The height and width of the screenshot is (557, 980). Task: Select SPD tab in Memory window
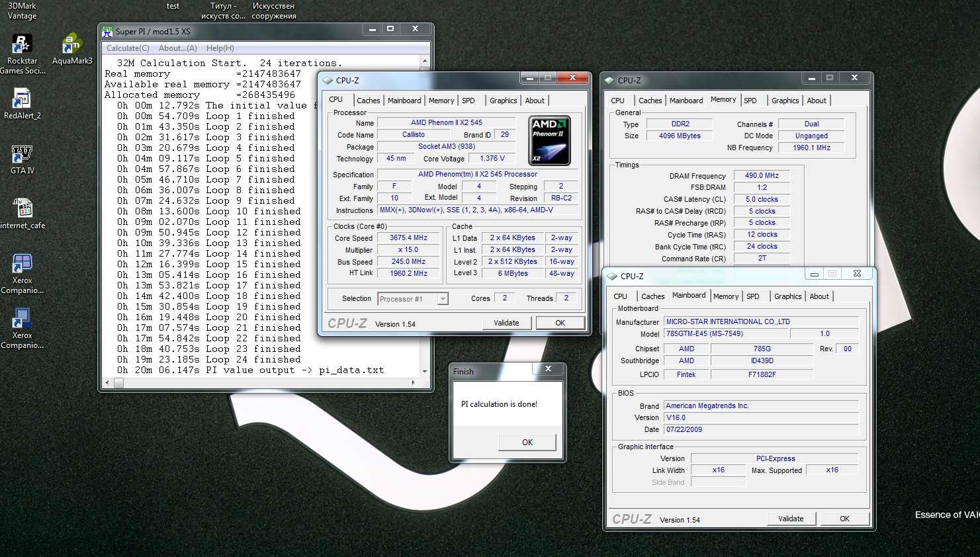point(750,101)
